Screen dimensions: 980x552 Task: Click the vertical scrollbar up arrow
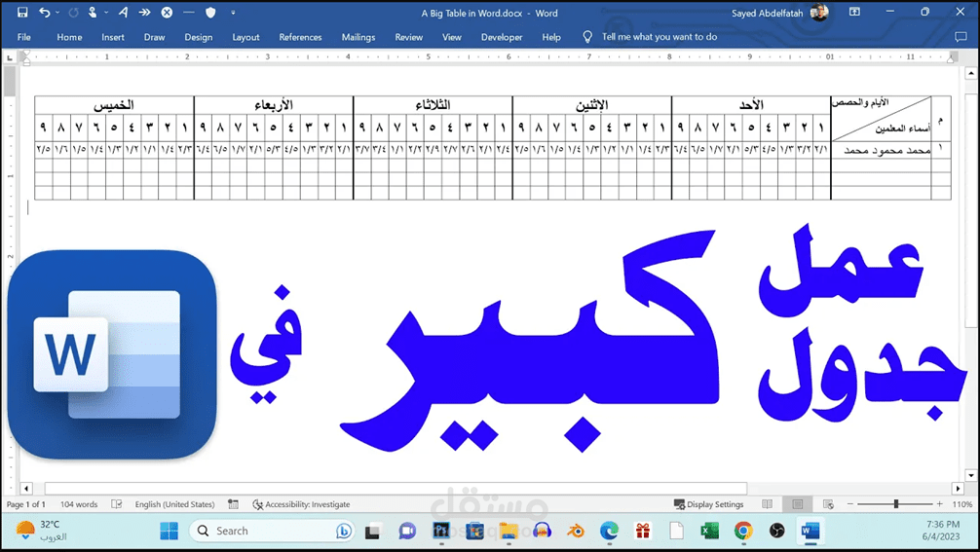click(970, 73)
